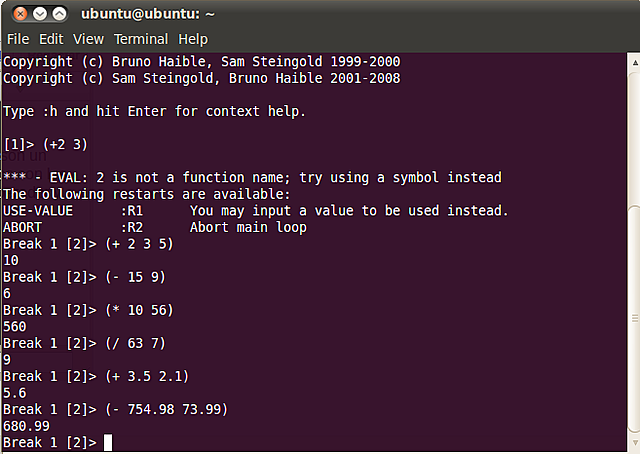Click the EVAL error message line
This screenshot has height=454, width=640.
[252, 178]
